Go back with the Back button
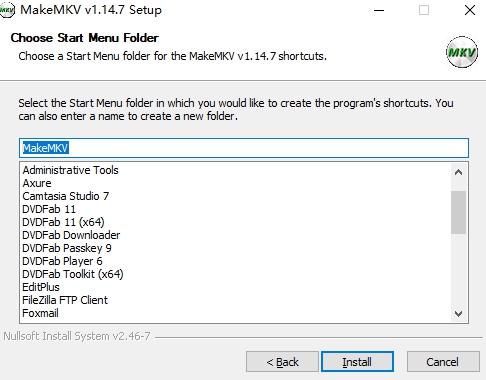 point(282,362)
